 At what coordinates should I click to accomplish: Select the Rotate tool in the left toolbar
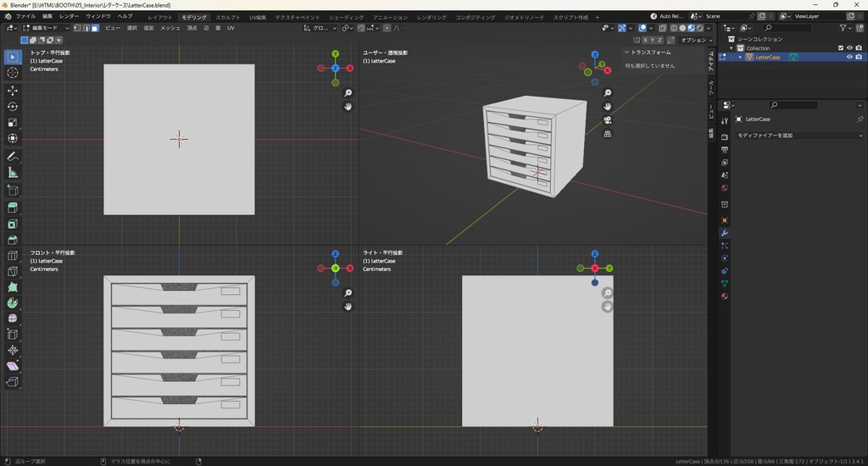[13, 107]
